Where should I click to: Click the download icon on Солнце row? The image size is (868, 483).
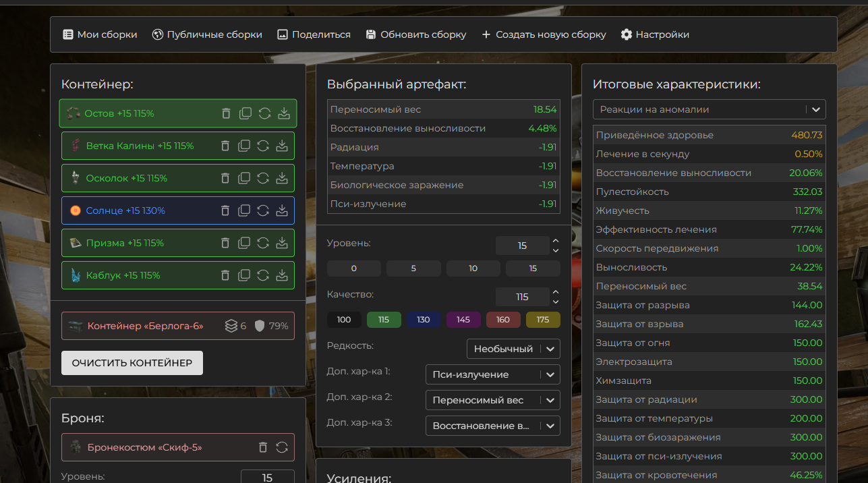[282, 210]
